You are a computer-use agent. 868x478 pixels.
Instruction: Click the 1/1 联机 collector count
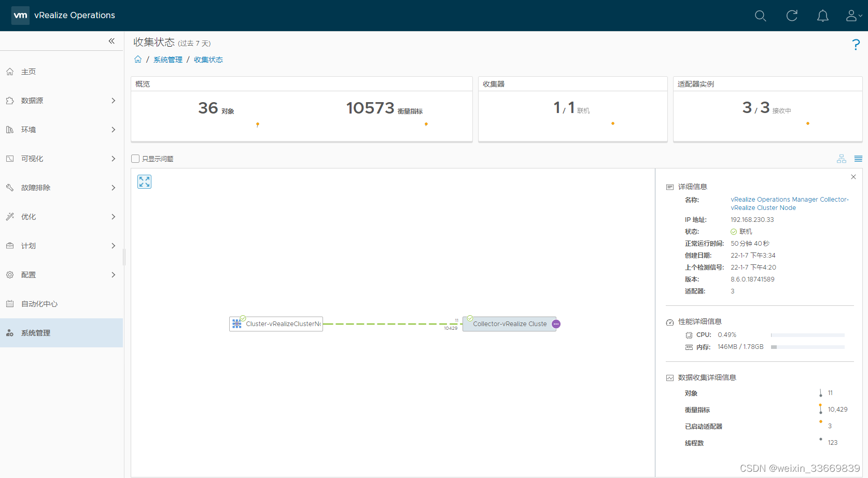(x=571, y=108)
